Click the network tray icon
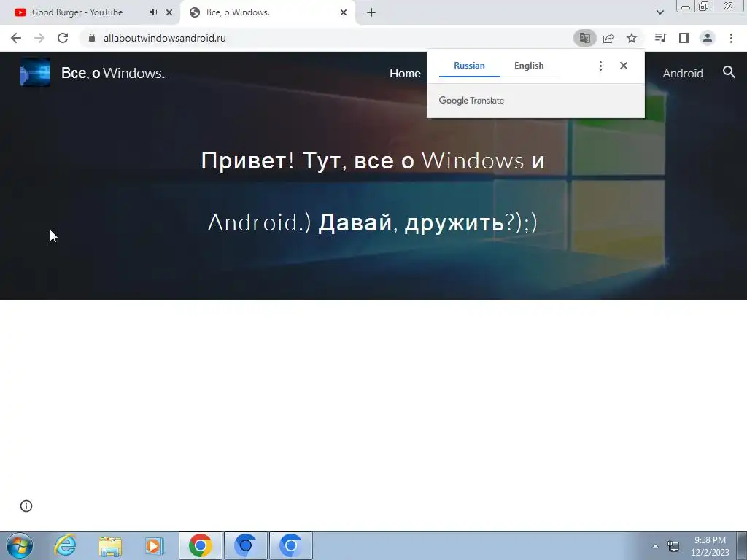 (673, 546)
